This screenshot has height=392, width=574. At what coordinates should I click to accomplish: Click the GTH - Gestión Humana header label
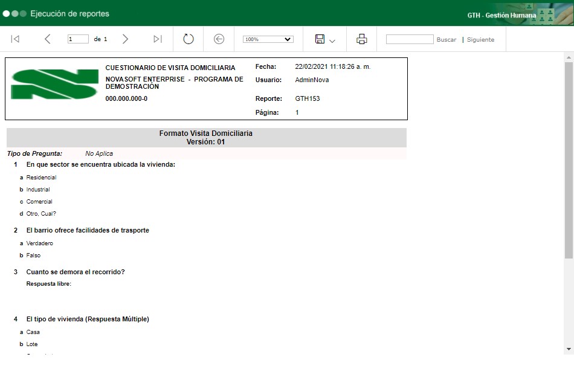(501, 15)
